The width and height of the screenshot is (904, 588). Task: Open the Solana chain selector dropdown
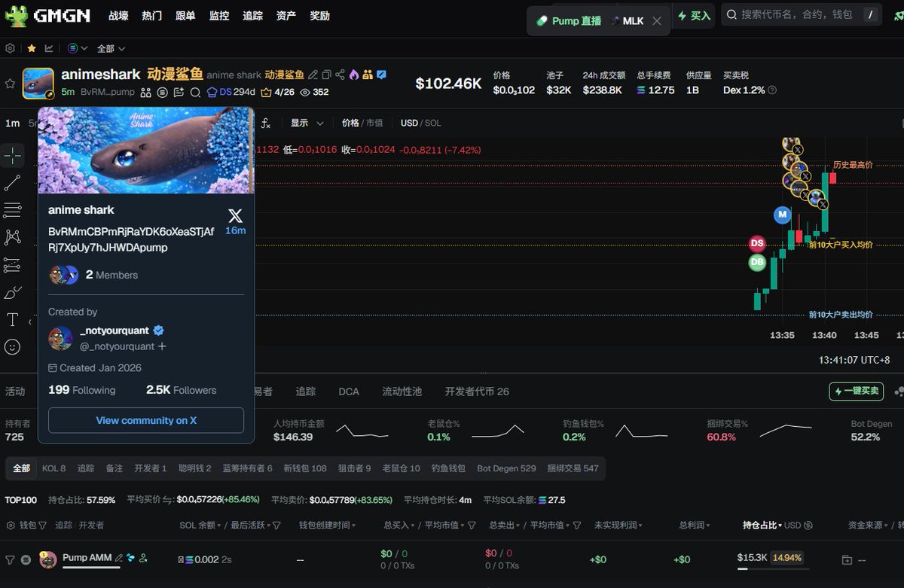78,48
